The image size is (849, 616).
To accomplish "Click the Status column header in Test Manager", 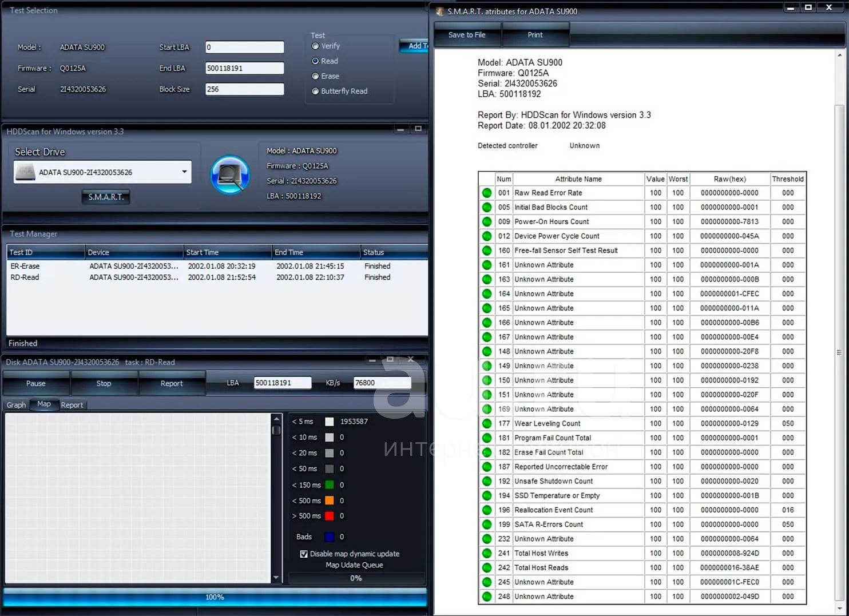I will click(x=394, y=252).
